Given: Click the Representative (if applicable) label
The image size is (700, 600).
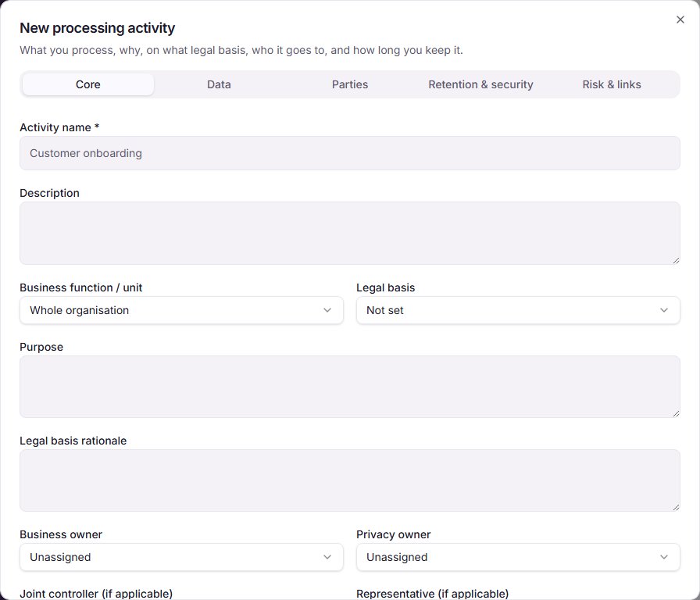Looking at the screenshot, I should [x=433, y=594].
